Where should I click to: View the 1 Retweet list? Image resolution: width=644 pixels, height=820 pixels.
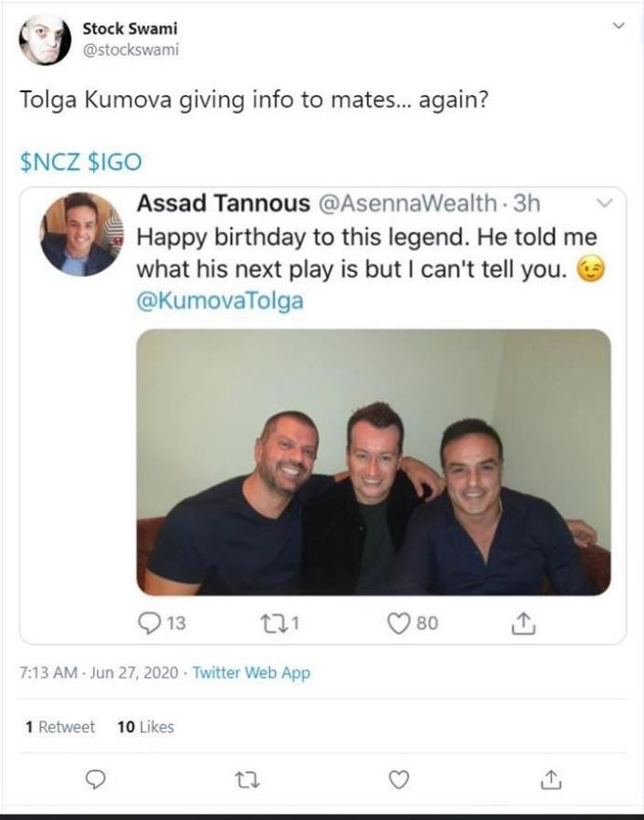61,727
